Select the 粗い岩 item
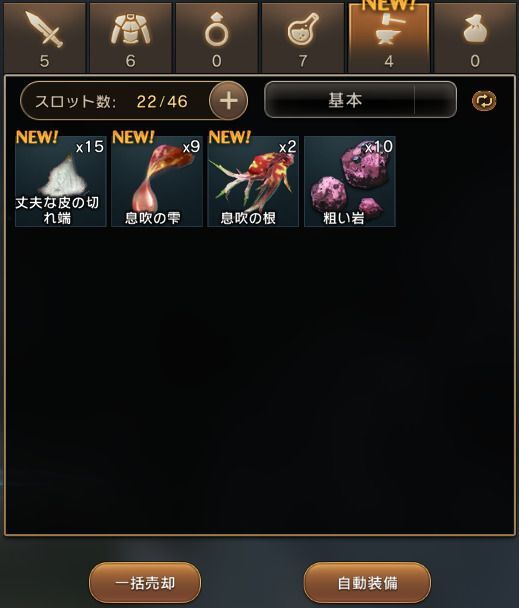The width and height of the screenshot is (519, 608). click(x=349, y=181)
